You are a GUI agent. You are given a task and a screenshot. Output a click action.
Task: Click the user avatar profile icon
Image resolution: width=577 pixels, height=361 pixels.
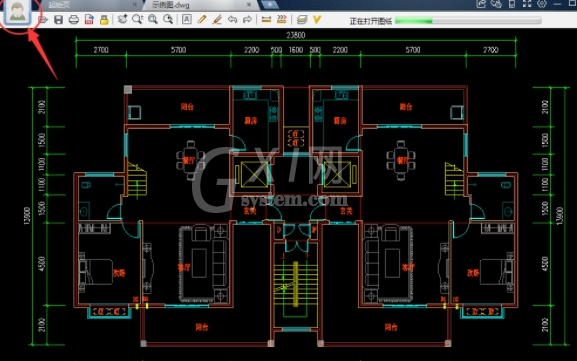(17, 12)
